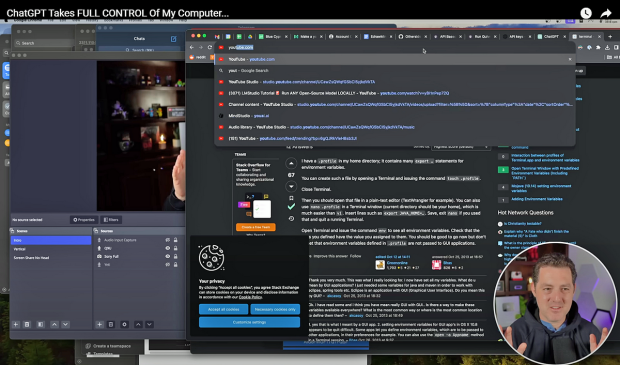Image resolution: width=620 pixels, height=365 pixels.
Task: Click the downvote arrow below score 67
Action: click(291, 186)
